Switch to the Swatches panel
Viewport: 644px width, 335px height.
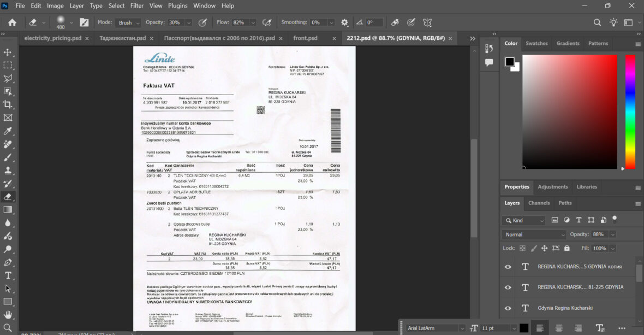coord(536,43)
